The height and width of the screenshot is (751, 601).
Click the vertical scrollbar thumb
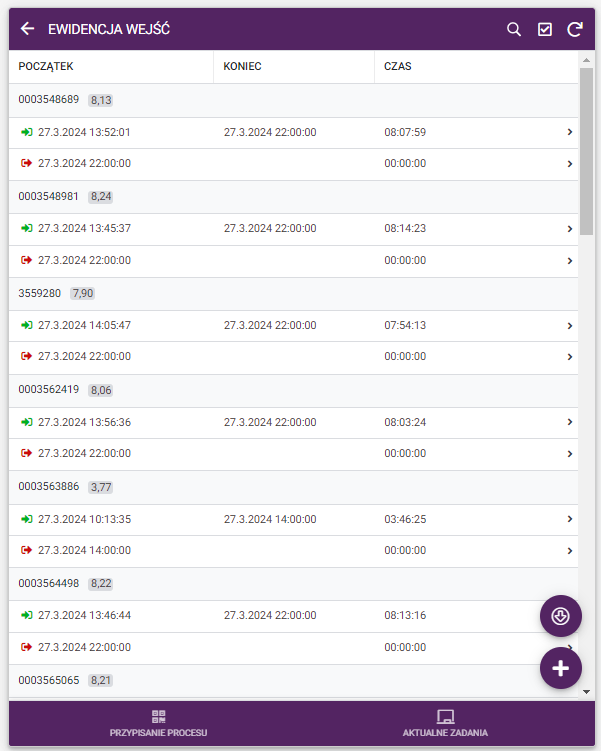586,150
